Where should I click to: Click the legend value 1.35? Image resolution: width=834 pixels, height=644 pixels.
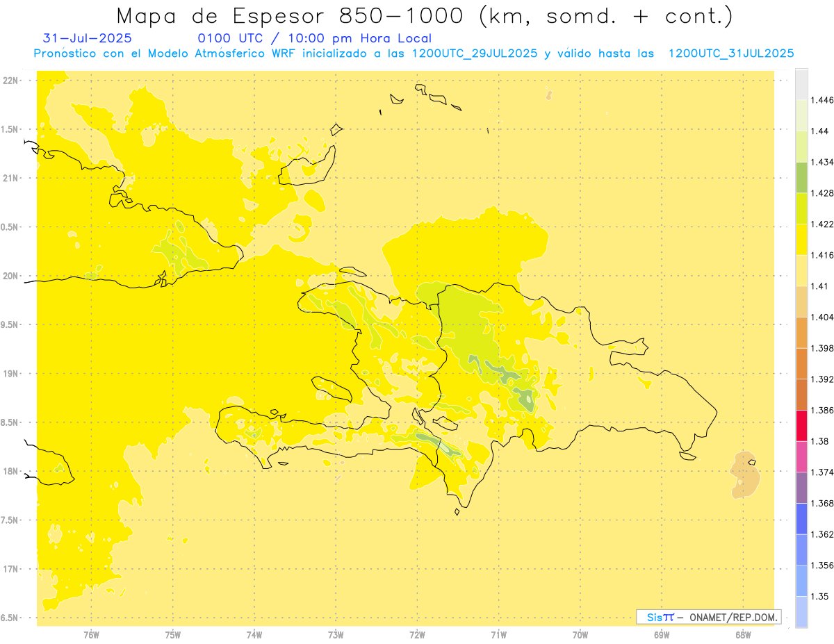(x=821, y=596)
